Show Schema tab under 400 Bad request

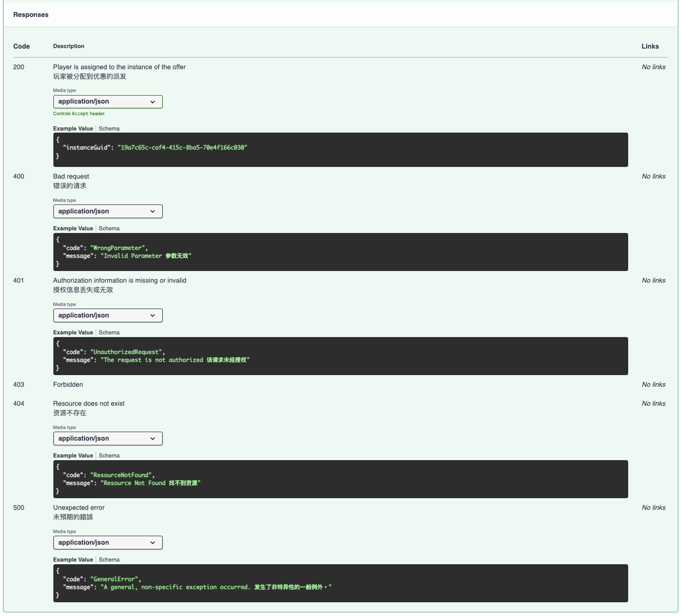point(109,228)
